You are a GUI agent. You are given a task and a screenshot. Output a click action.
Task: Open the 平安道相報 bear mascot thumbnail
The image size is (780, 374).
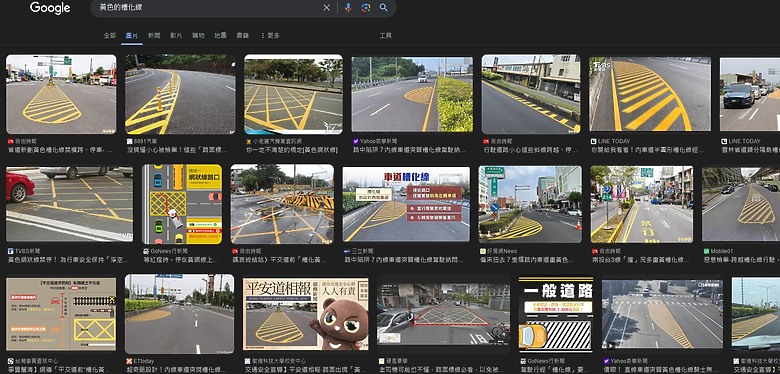305,314
